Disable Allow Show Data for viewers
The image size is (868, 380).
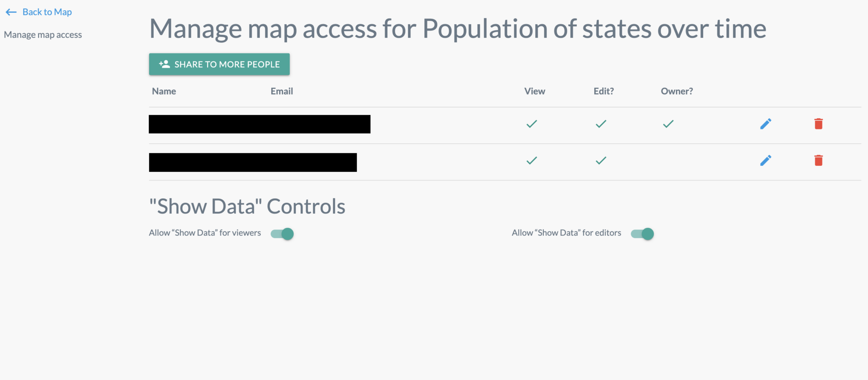click(282, 233)
